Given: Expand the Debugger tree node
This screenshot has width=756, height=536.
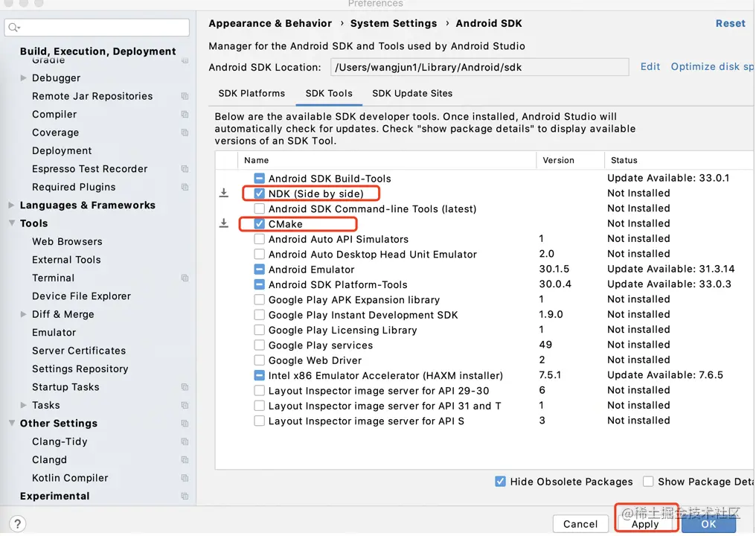Looking at the screenshot, I should tap(23, 77).
